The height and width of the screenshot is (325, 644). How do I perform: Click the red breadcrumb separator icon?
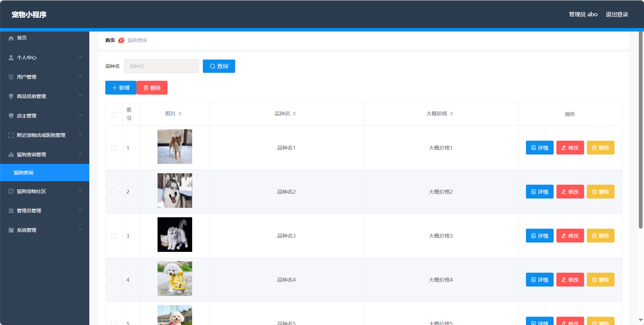(x=121, y=40)
